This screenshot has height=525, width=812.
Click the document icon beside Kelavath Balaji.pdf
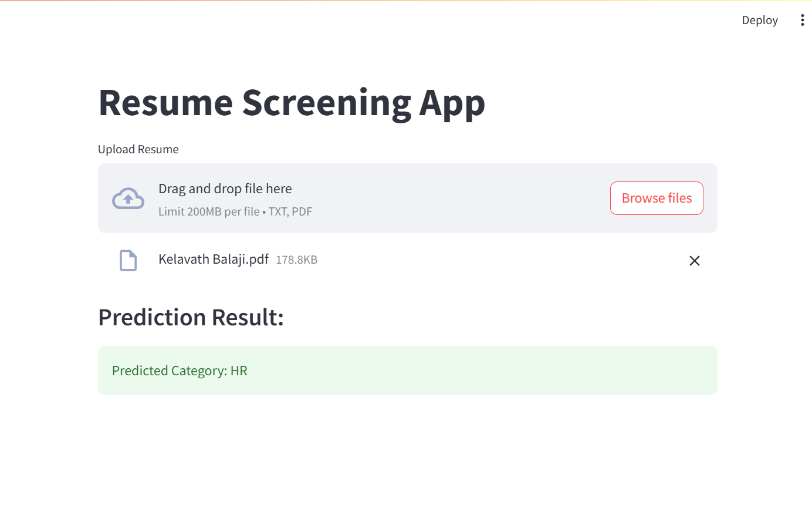point(128,260)
